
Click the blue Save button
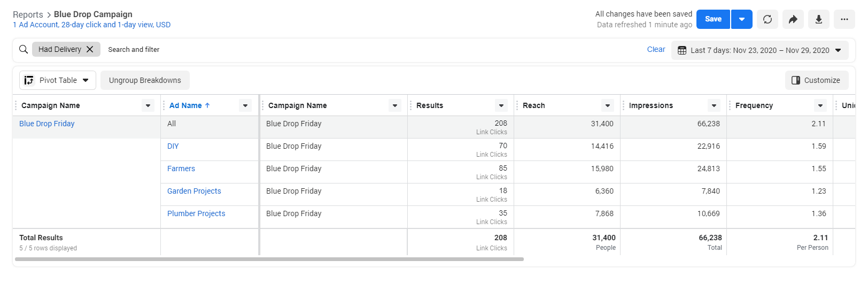713,19
